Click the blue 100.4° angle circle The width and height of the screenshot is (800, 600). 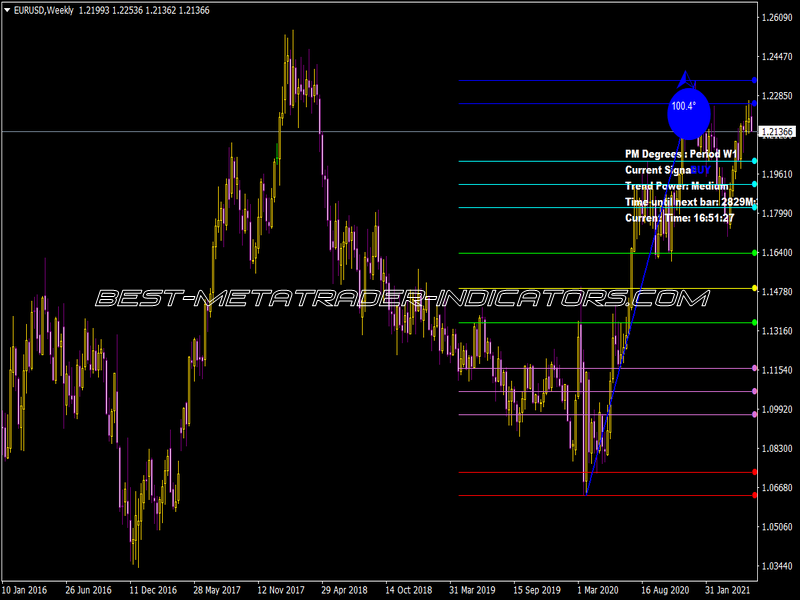pyautogui.click(x=689, y=114)
